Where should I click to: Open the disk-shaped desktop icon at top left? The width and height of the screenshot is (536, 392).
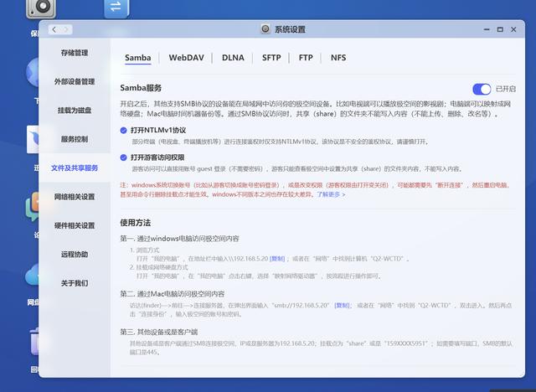pos(41,8)
